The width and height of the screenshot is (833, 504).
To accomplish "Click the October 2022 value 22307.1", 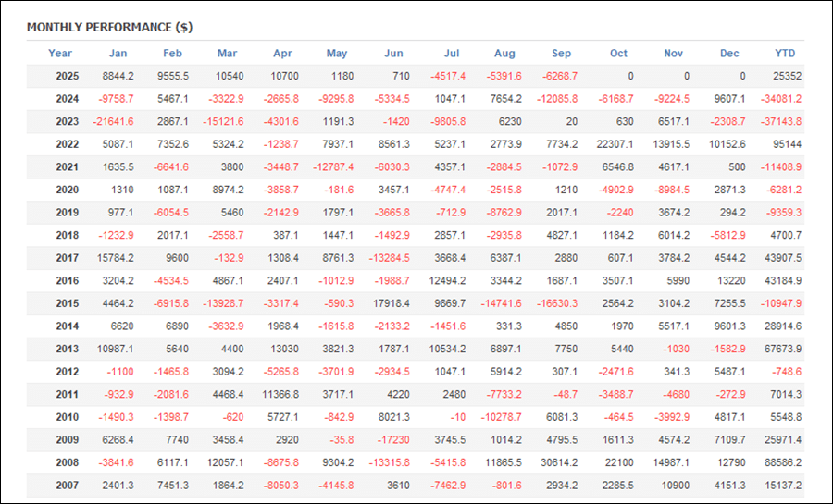I will (x=614, y=144).
